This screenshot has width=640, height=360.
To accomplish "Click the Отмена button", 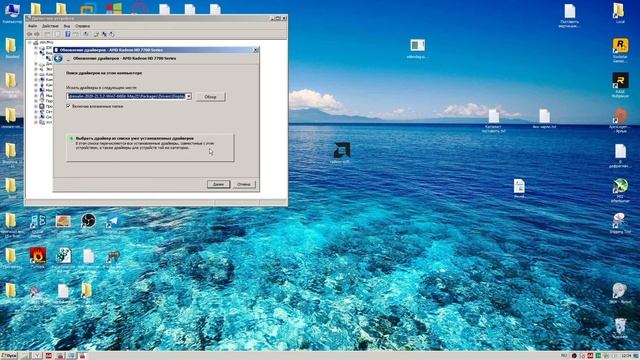I will pyautogui.click(x=244, y=184).
